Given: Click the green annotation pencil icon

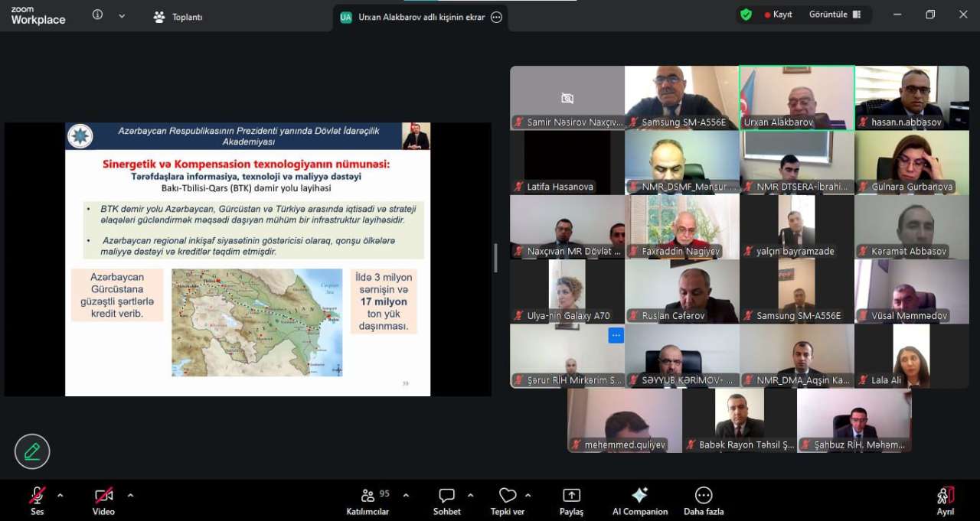Looking at the screenshot, I should (32, 451).
